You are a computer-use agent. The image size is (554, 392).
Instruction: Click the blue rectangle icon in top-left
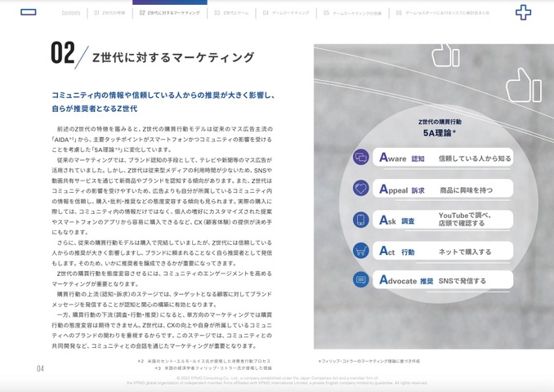[28, 12]
